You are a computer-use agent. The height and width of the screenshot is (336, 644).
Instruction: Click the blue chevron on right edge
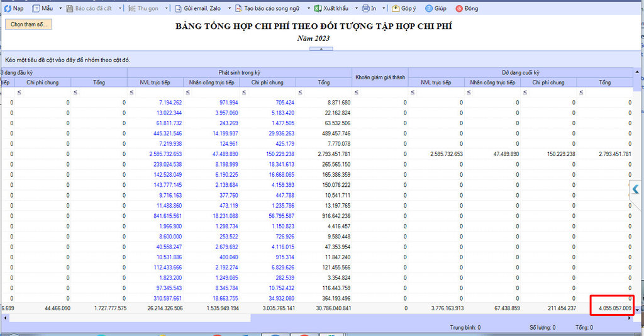635,189
